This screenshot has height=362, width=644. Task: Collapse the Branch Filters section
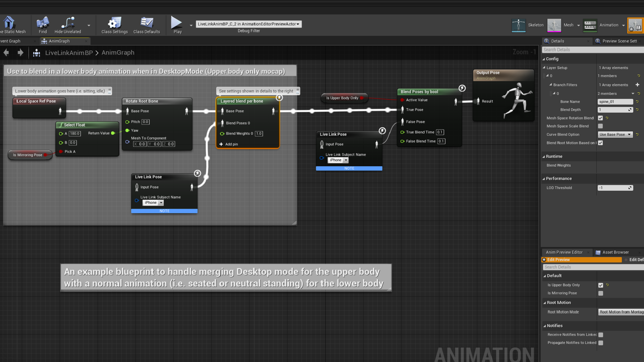click(551, 84)
